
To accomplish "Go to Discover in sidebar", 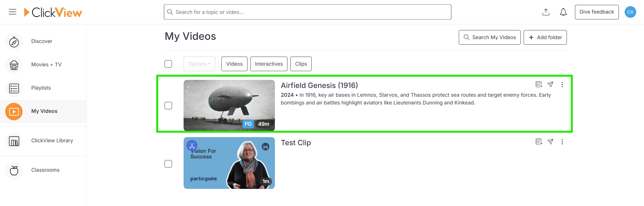I will coord(43,41).
